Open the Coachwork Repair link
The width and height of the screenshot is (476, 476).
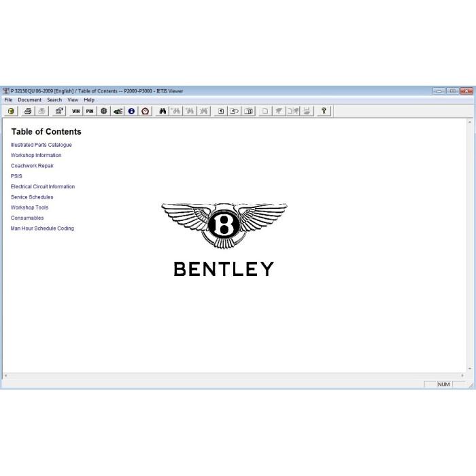[32, 166]
